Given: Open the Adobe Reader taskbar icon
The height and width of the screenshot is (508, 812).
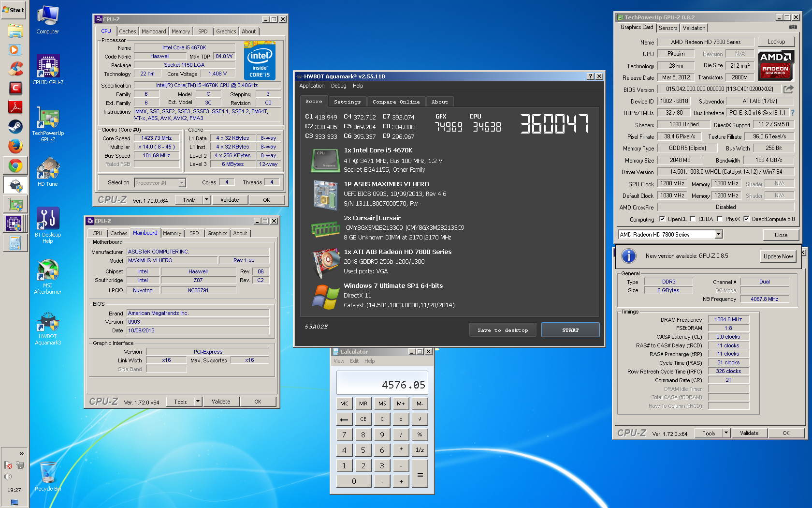Looking at the screenshot, I should (15, 107).
